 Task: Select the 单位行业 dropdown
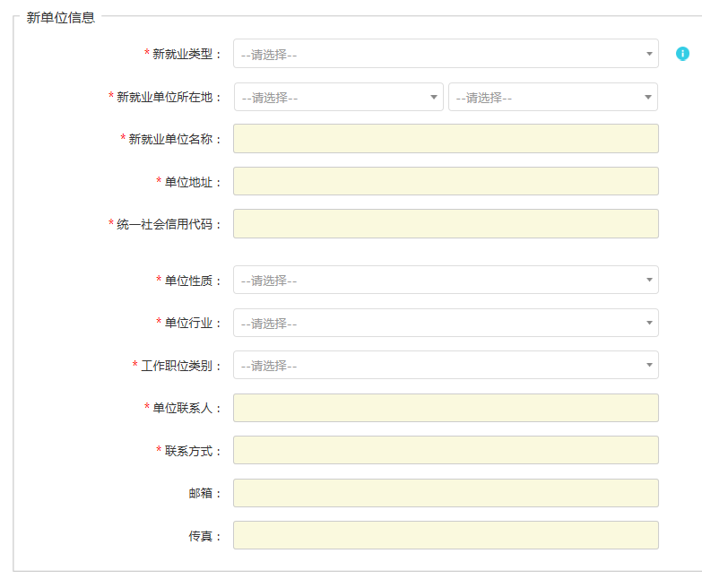[x=446, y=323]
